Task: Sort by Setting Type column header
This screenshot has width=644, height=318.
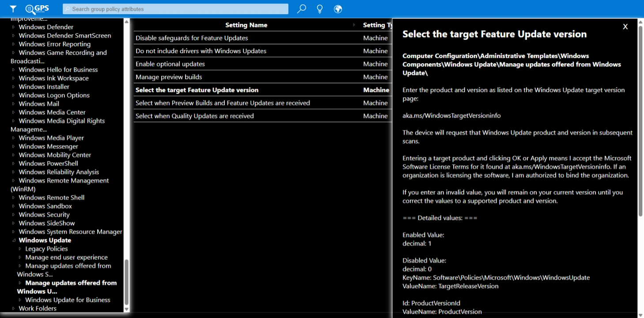Action: 377,25
